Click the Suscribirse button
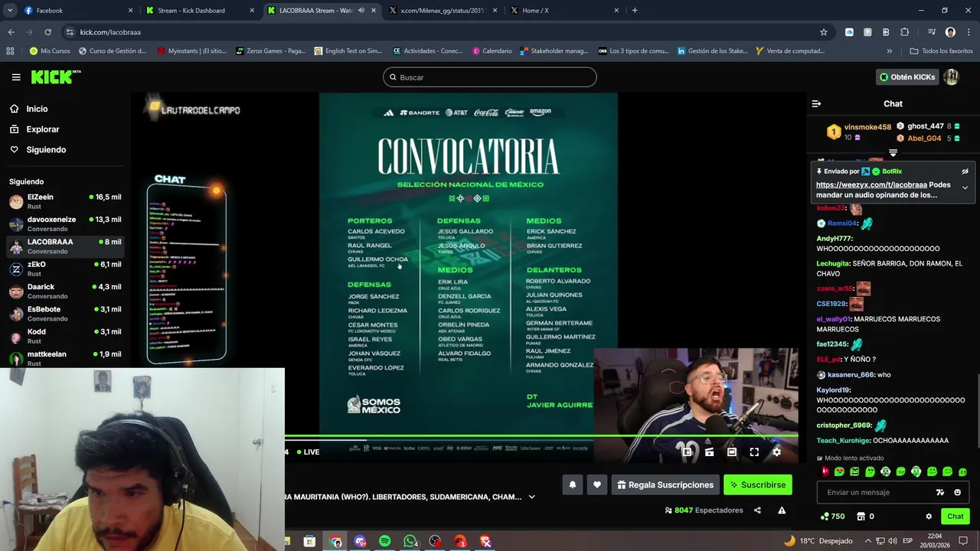This screenshot has height=551, width=980. tap(758, 484)
